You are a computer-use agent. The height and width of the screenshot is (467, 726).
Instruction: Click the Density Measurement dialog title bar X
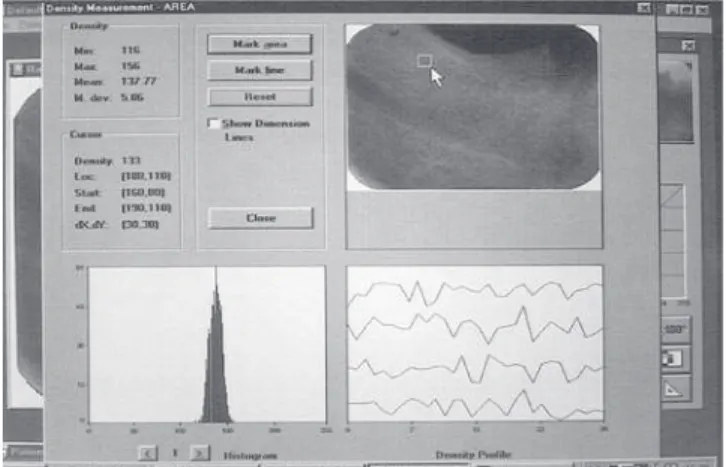(x=643, y=8)
